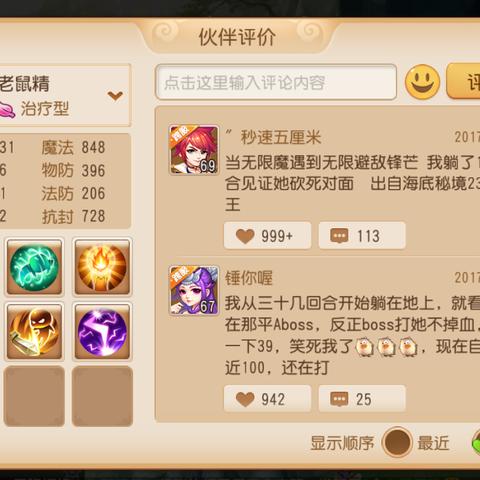The height and width of the screenshot is (480, 480).
Task: Open the purple-haired level 67 player avatar
Action: [x=194, y=290]
